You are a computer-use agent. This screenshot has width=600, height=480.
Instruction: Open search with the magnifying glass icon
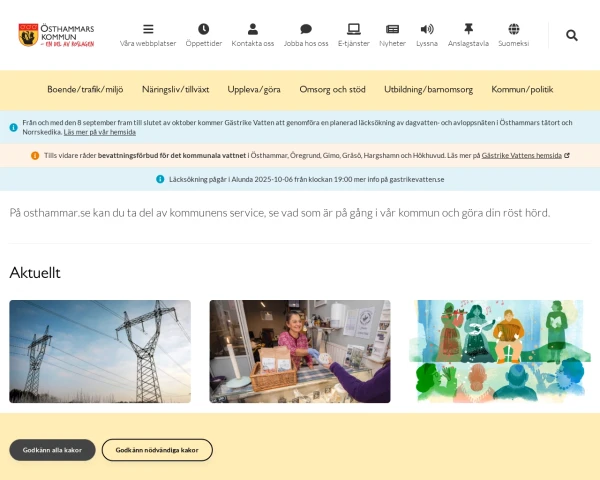pos(572,35)
